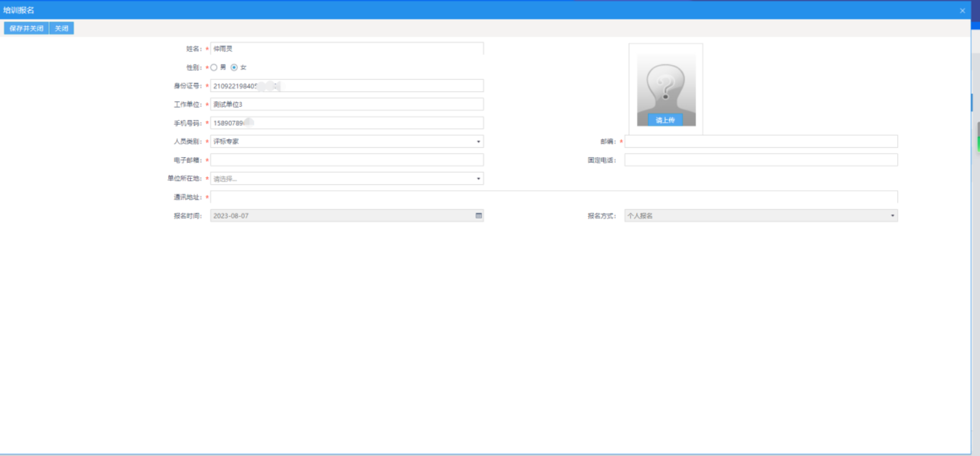980x456 pixels.
Task: Select the 男 radio button
Action: (x=214, y=67)
